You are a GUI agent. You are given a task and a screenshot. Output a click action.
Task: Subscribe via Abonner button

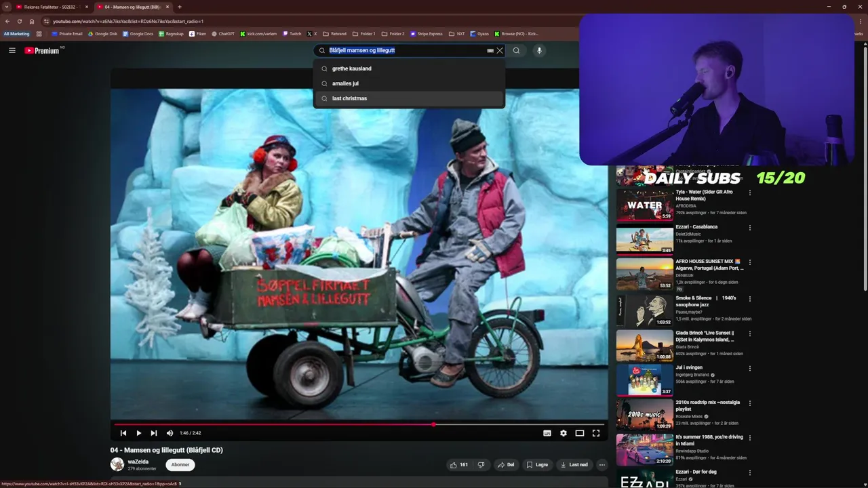[x=180, y=465]
